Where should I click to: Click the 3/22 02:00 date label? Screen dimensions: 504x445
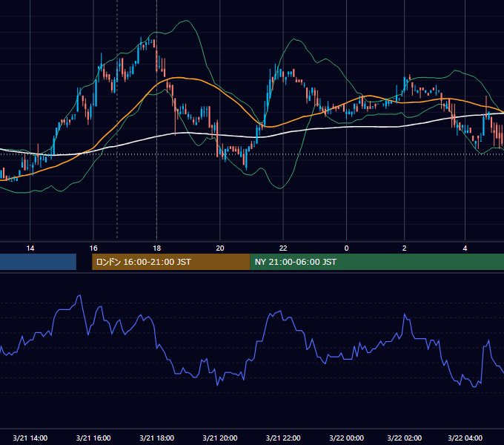click(405, 438)
